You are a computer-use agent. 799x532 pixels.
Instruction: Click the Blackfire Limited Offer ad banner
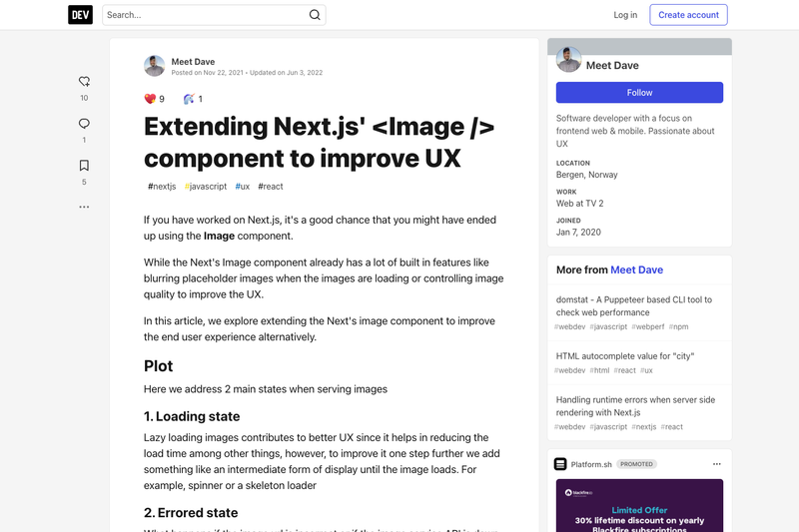click(639, 505)
